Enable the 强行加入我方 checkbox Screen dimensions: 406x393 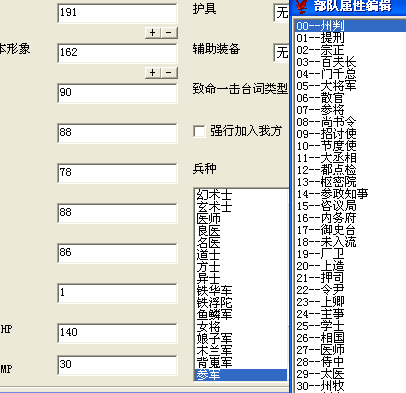199,131
